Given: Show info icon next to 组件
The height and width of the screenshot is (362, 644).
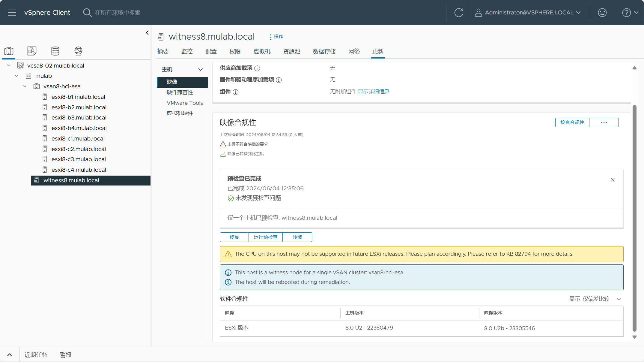Looking at the screenshot, I should [236, 92].
